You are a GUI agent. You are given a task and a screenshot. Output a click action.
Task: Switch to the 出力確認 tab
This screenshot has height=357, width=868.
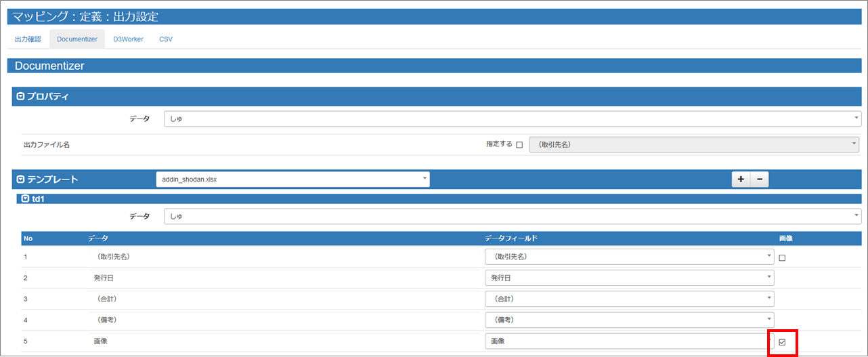coord(28,39)
